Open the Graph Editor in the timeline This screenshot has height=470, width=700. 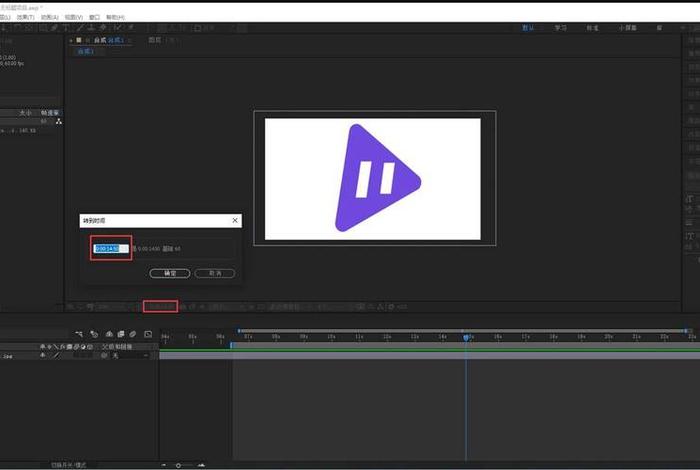tap(148, 334)
